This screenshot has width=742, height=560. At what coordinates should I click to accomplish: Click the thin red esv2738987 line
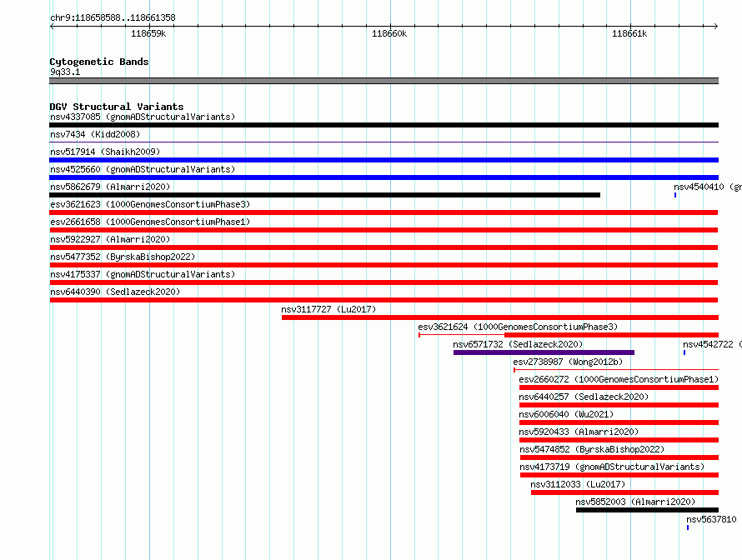(616, 369)
